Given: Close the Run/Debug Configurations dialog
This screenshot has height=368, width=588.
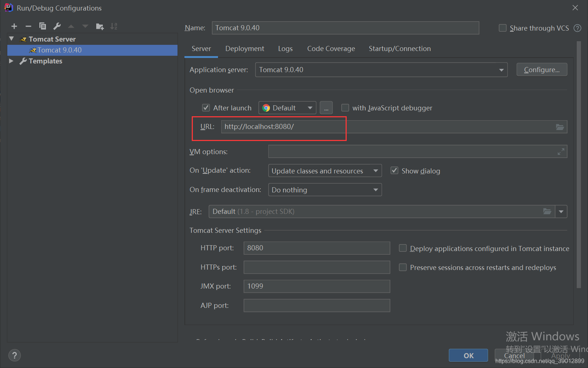Looking at the screenshot, I should (575, 8).
